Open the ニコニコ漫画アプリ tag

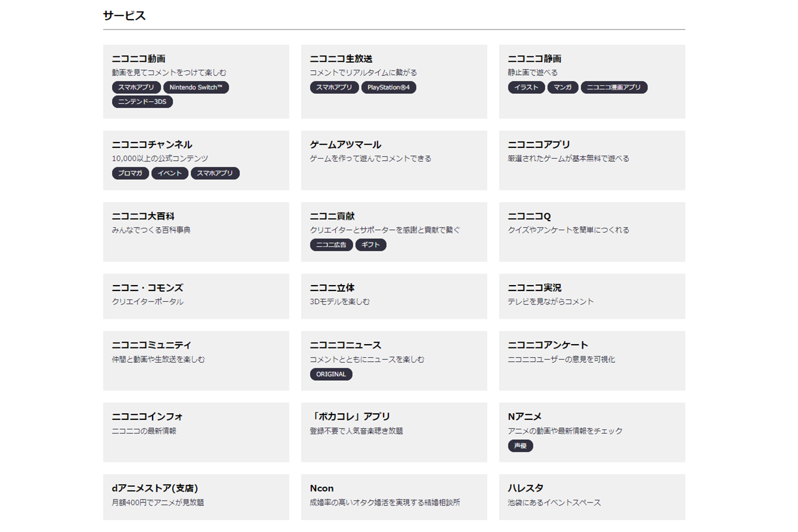pyautogui.click(x=613, y=87)
